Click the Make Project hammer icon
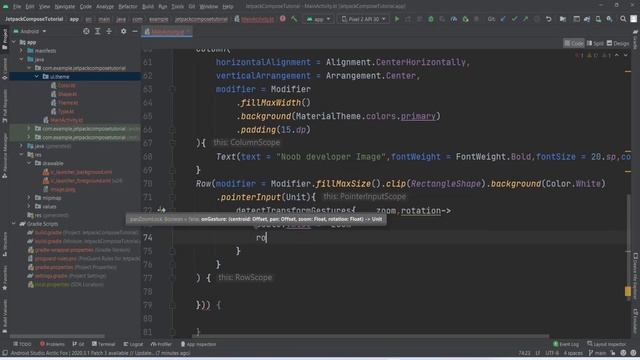 (x=294, y=19)
